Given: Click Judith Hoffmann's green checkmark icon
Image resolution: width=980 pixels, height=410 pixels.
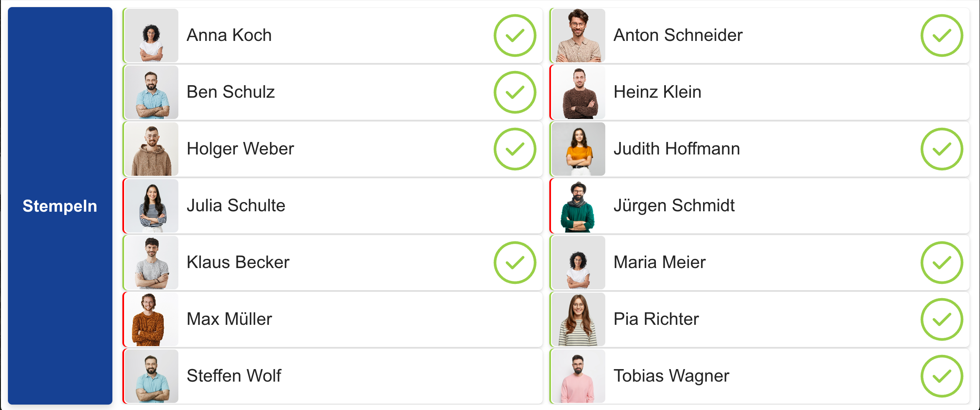Looking at the screenshot, I should coord(942,149).
